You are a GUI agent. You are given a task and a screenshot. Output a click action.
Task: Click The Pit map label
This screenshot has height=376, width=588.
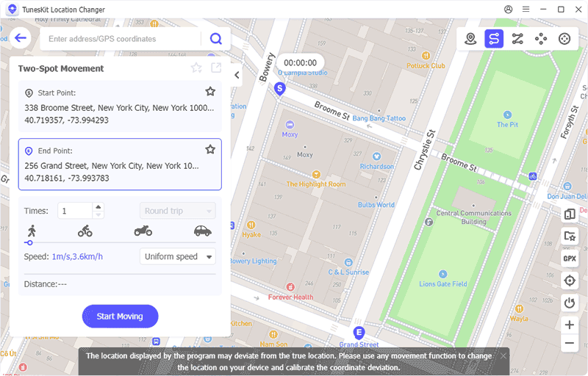[507, 124]
